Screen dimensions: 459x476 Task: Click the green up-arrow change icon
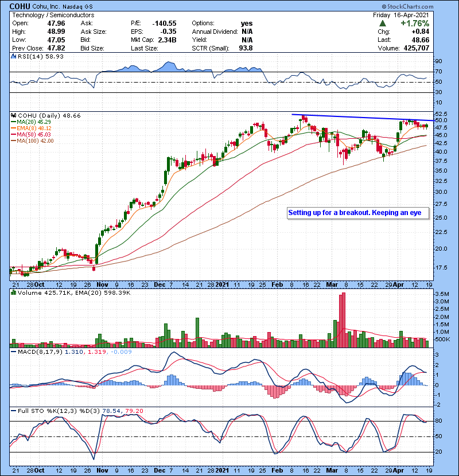tap(383, 24)
